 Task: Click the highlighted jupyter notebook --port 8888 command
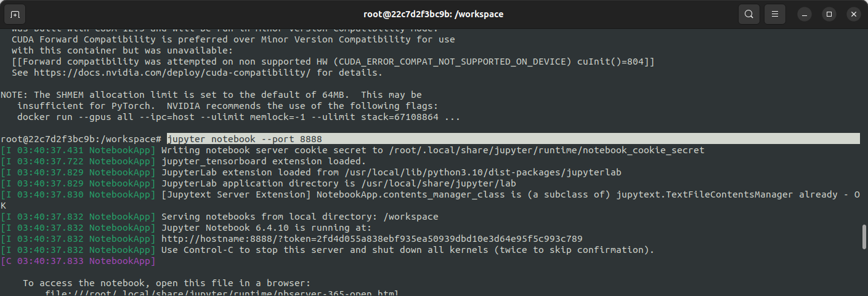(x=244, y=139)
